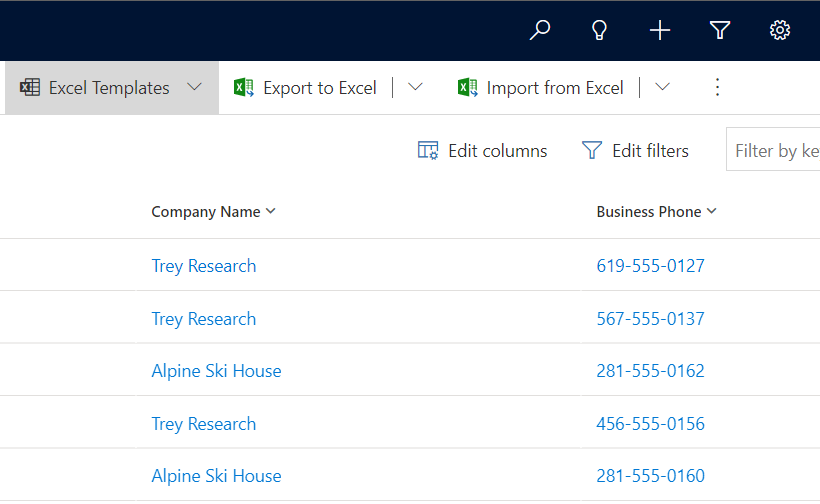Open the settings gear icon
This screenshot has width=820, height=504.
780,30
